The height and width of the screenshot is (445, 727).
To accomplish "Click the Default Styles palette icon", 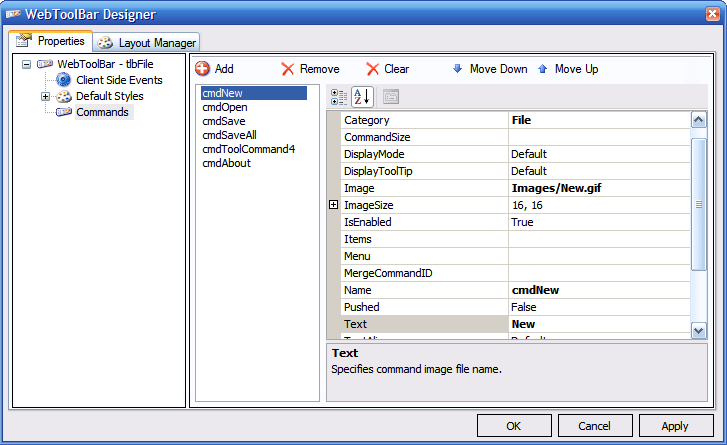I will (x=64, y=96).
